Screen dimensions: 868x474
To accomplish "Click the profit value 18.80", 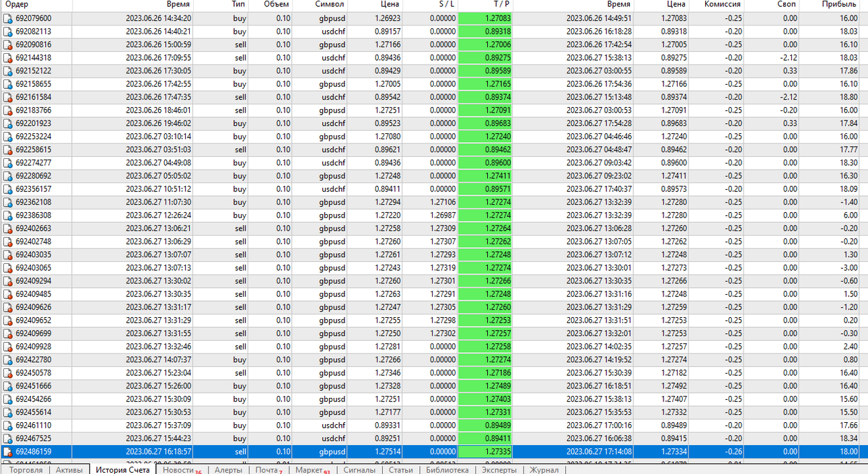I will (x=848, y=98).
